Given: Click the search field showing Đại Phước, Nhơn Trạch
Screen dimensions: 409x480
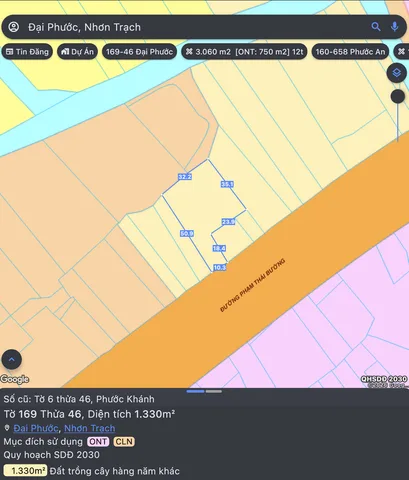Looking at the screenshot, I should pos(197,27).
